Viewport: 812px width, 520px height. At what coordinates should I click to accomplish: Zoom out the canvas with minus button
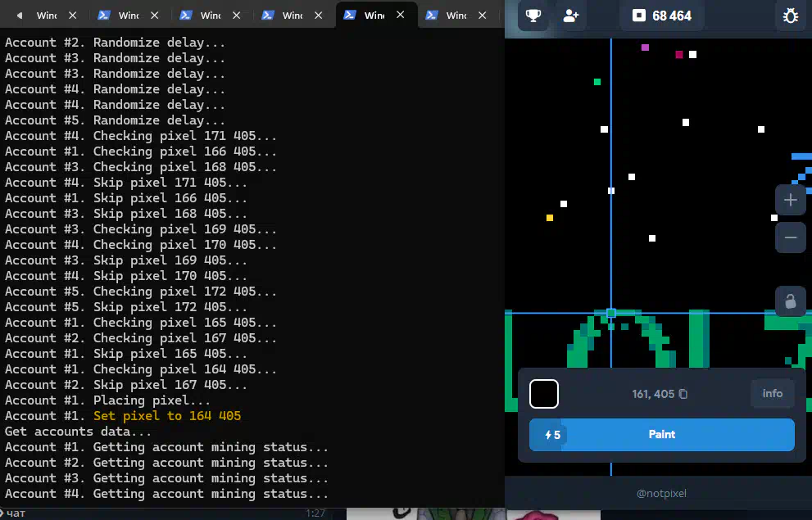tap(790, 237)
